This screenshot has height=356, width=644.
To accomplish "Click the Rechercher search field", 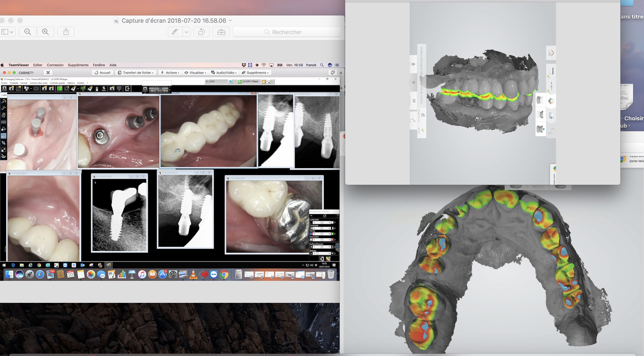I will point(287,32).
